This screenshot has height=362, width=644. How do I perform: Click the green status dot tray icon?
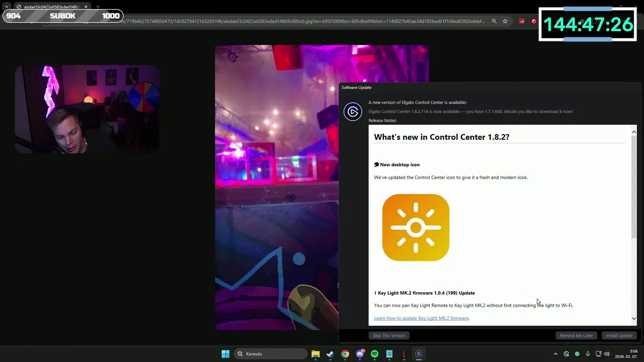click(577, 354)
